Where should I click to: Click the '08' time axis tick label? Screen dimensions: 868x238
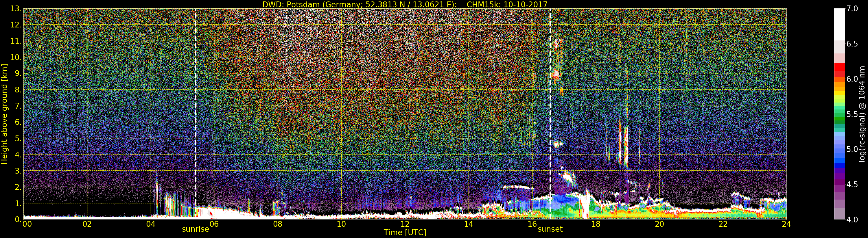[278, 224]
